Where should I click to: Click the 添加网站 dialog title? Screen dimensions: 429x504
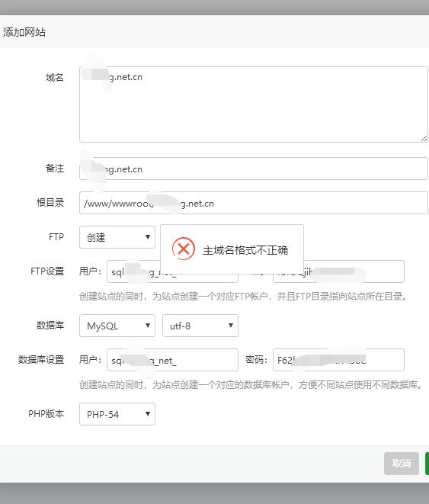(24, 32)
